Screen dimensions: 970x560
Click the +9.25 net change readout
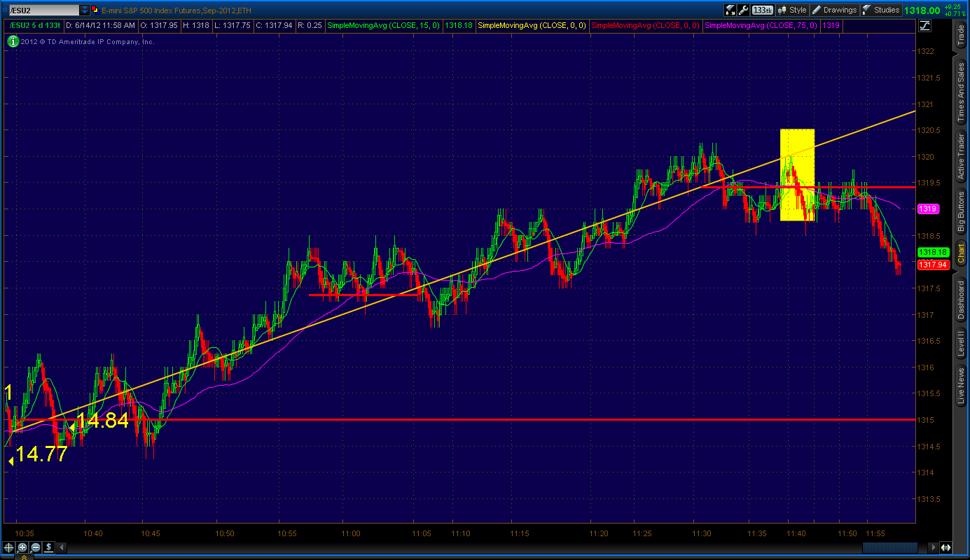pyautogui.click(x=954, y=6)
